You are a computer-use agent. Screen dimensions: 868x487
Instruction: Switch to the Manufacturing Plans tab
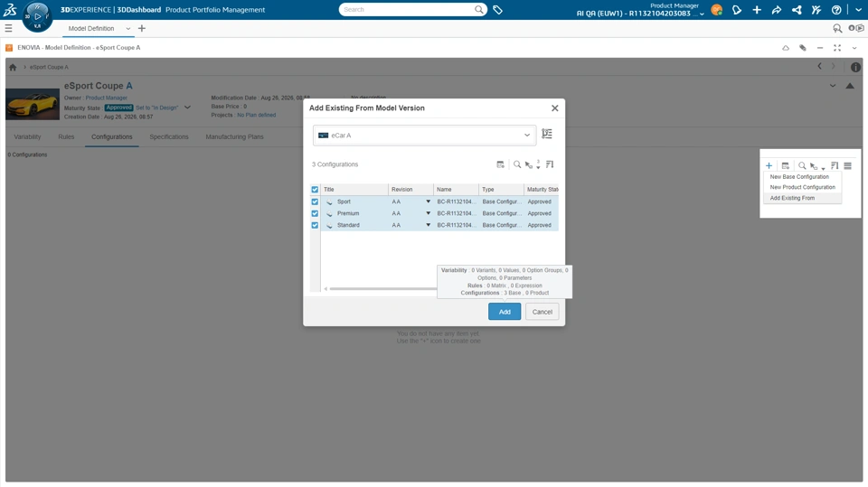coord(234,136)
